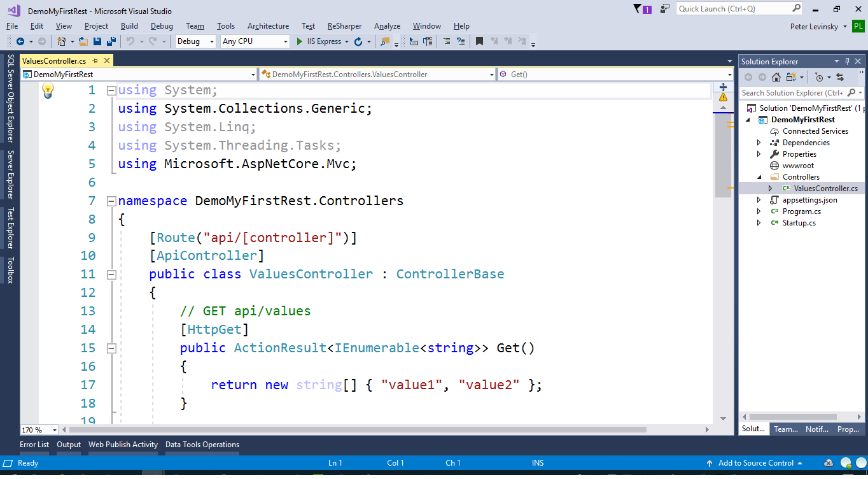Save the current file with the Save icon
Viewport: 868px width, 479px height.
click(x=97, y=41)
